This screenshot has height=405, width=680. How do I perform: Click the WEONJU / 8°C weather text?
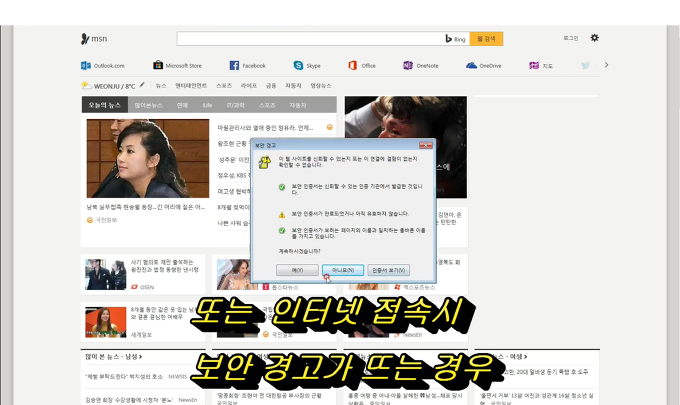coord(114,86)
